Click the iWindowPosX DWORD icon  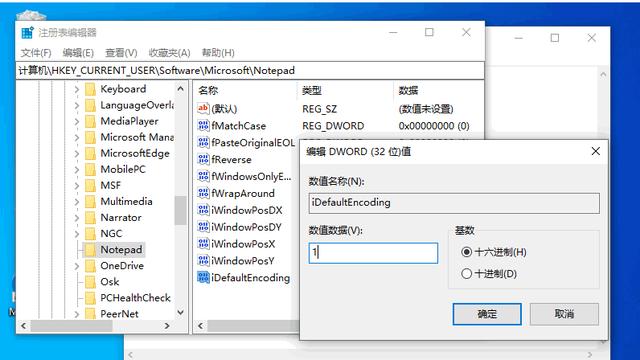point(203,244)
